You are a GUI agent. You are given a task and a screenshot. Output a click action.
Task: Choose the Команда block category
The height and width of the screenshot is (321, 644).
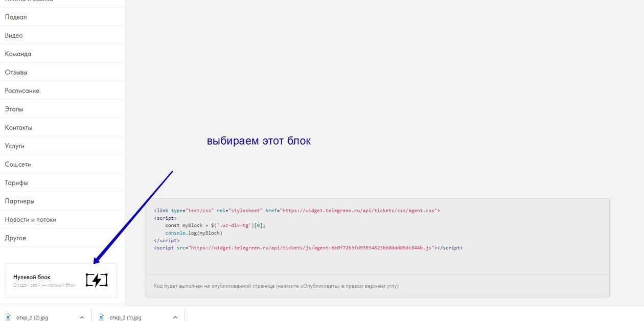click(18, 54)
